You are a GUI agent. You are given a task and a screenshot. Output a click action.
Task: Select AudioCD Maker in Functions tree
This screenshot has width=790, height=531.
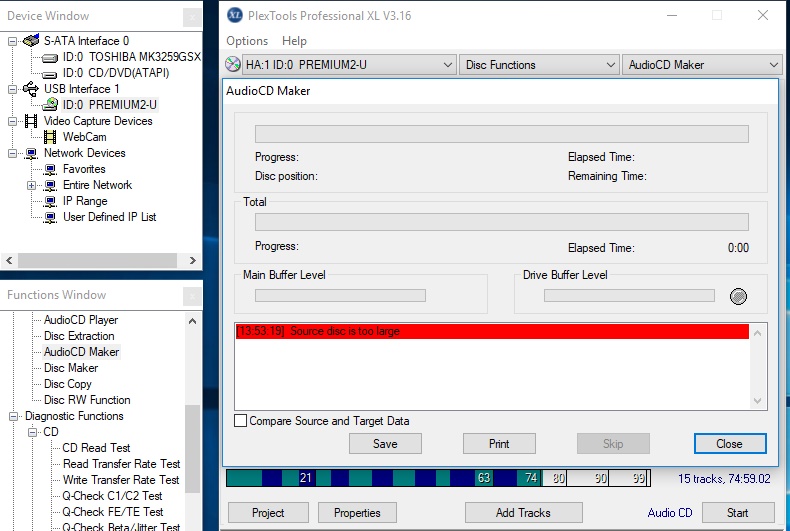click(x=82, y=352)
